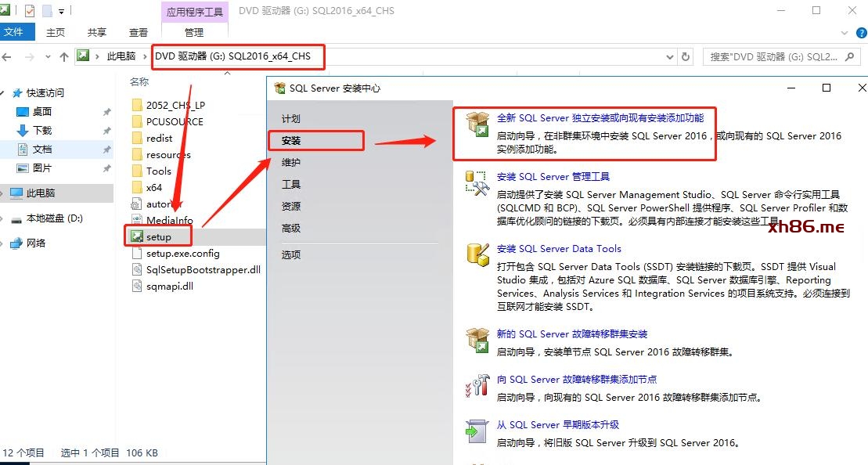Image resolution: width=868 pixels, height=465 pixels.
Task: Select 高级 in the installation center sidebar
Action: pos(291,228)
